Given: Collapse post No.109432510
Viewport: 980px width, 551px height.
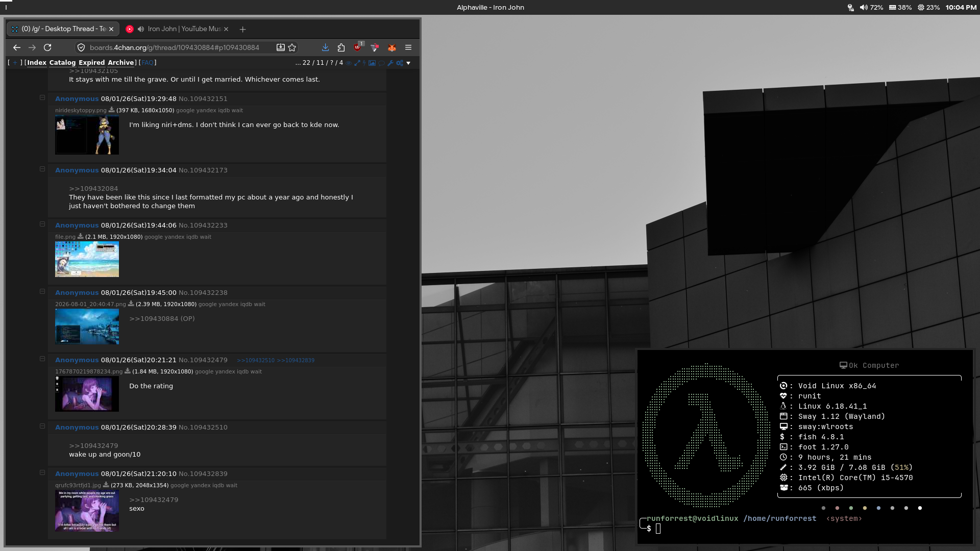Looking at the screenshot, I should coord(42,427).
